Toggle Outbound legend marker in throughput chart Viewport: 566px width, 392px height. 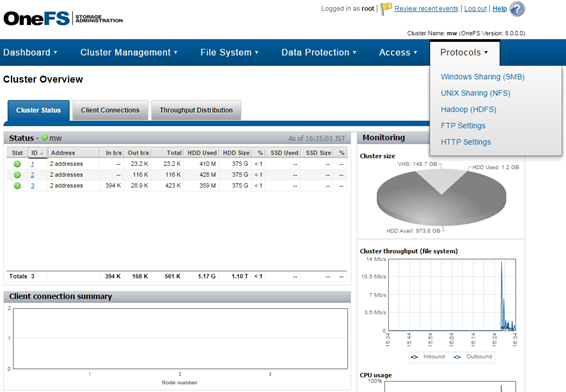(457, 357)
